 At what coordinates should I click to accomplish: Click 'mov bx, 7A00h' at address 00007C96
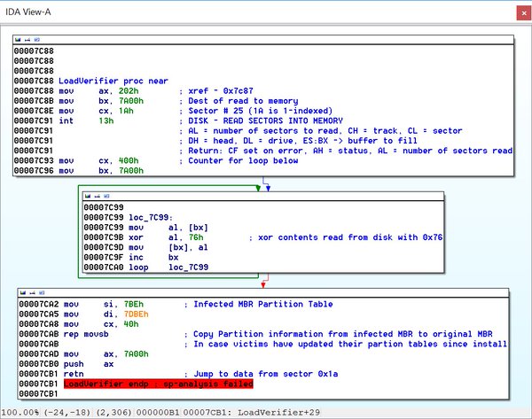click(x=101, y=171)
